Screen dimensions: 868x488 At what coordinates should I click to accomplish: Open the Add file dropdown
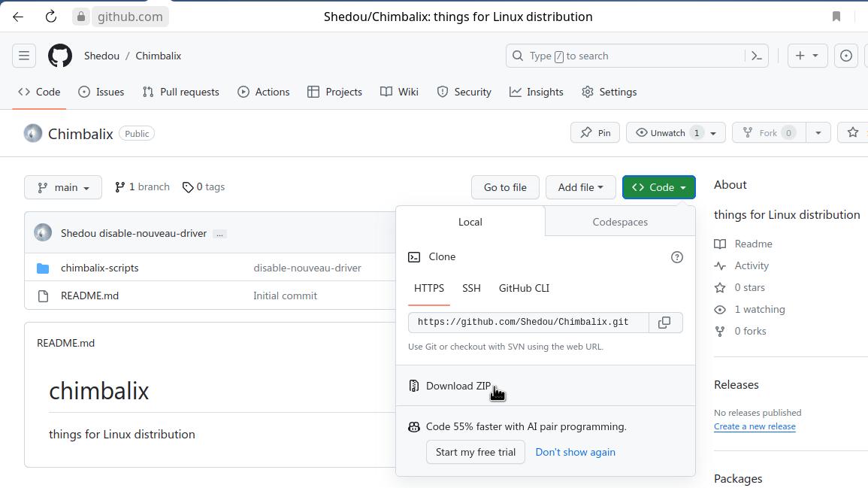(580, 187)
